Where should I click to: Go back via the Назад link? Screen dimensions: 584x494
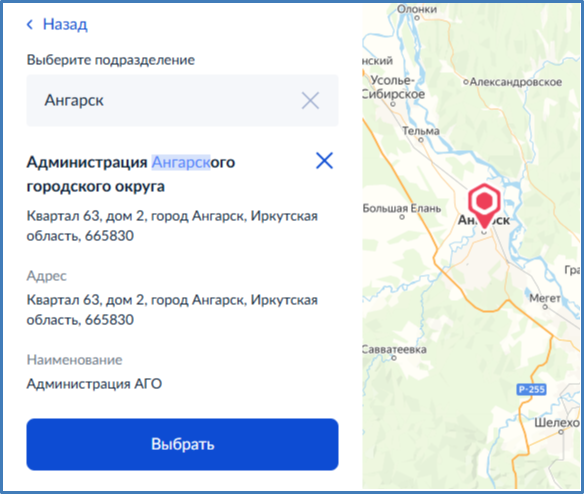click(x=65, y=25)
